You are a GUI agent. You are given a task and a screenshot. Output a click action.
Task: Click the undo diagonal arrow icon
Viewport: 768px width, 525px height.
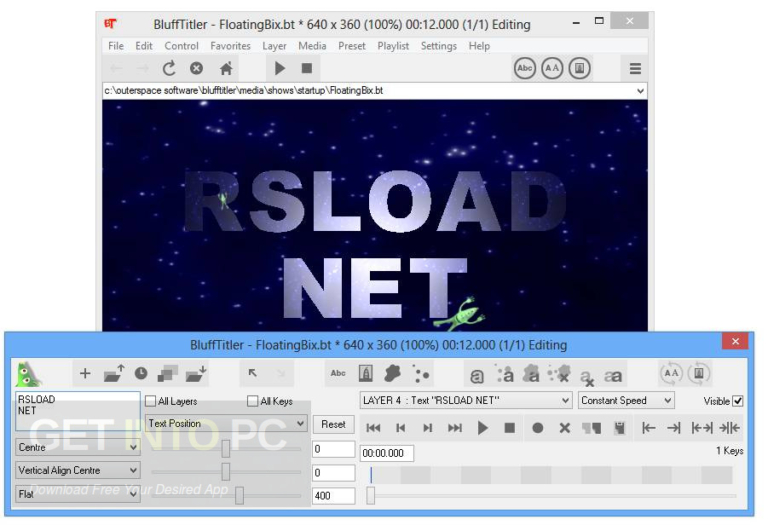pos(253,373)
